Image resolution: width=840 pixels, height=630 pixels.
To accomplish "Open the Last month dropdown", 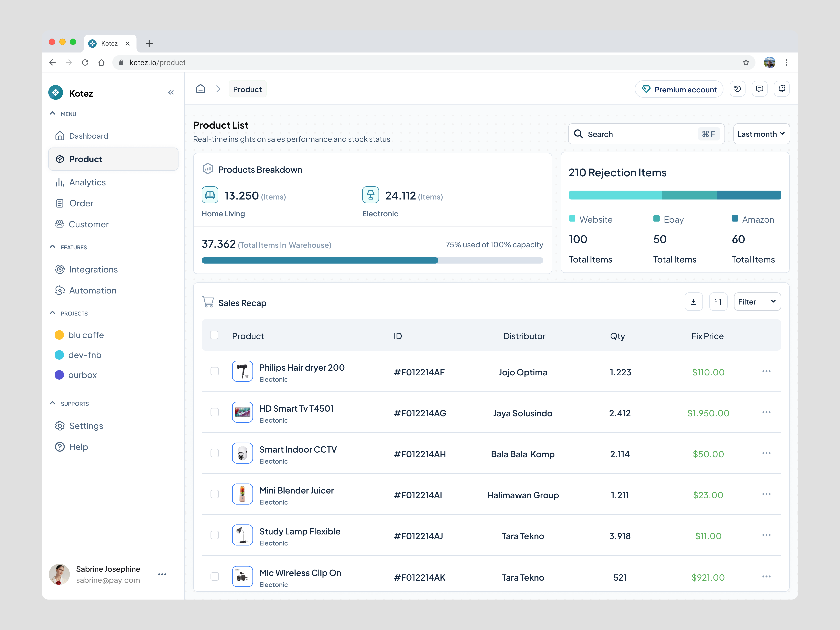I will pyautogui.click(x=761, y=134).
